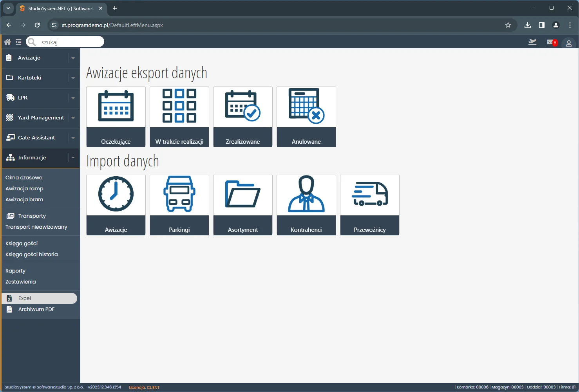Click the Informacje hierarchy icon
Viewport: 579px width, 392px height.
coord(11,157)
